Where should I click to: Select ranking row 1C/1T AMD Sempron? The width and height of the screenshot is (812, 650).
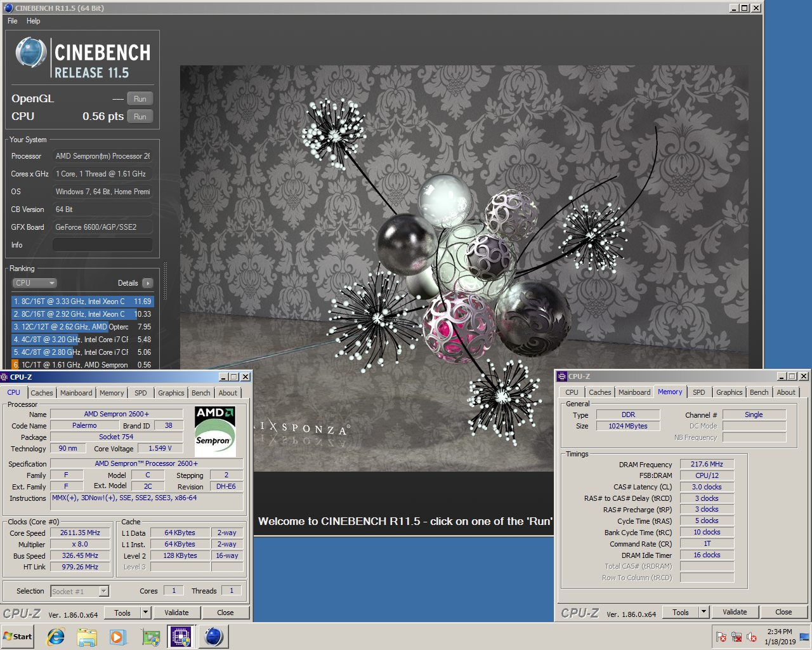click(82, 364)
